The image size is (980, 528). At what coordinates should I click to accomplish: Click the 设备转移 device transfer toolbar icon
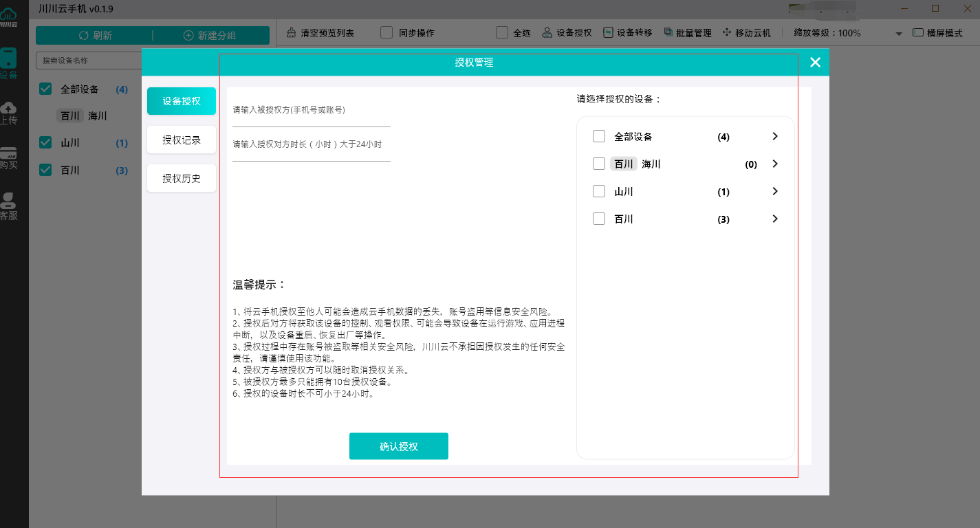pos(627,32)
